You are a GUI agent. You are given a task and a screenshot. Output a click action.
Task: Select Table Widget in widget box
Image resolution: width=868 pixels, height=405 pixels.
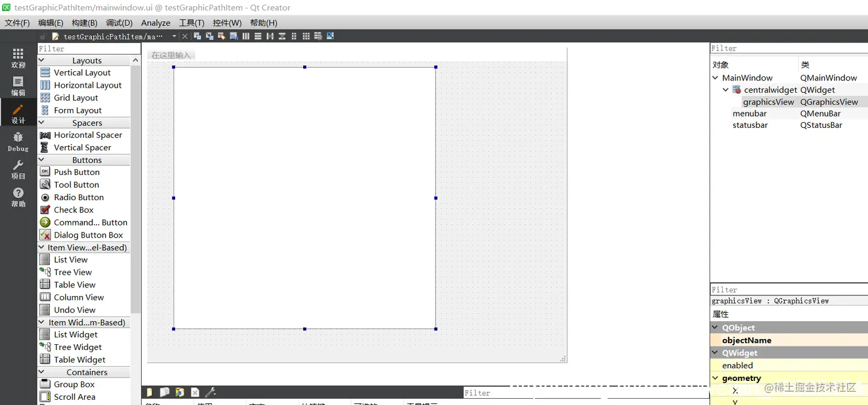pos(80,359)
